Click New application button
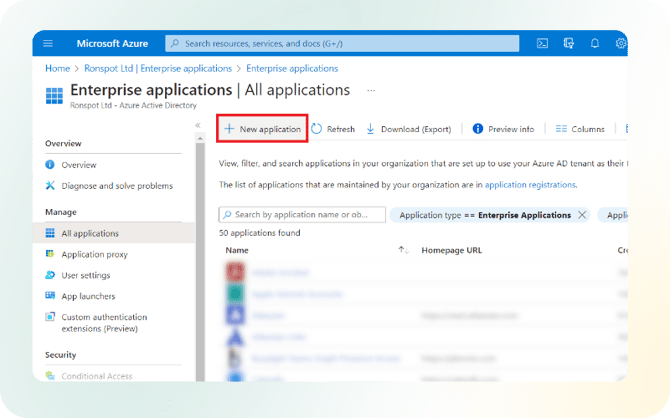670x418 pixels. (262, 129)
